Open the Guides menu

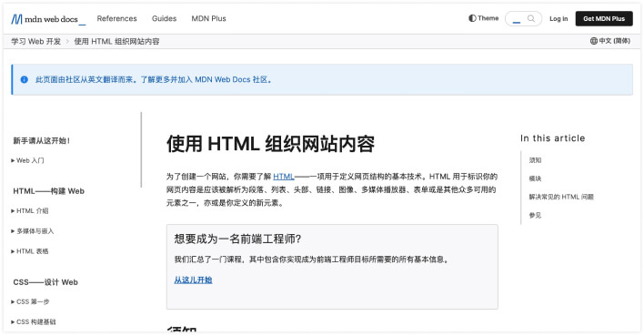tap(164, 18)
